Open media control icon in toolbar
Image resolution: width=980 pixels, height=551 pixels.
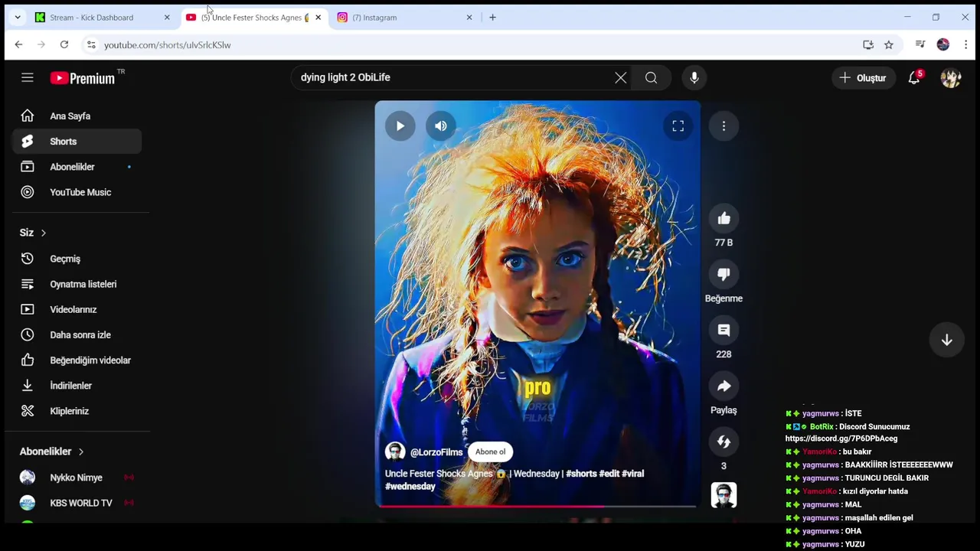(920, 45)
